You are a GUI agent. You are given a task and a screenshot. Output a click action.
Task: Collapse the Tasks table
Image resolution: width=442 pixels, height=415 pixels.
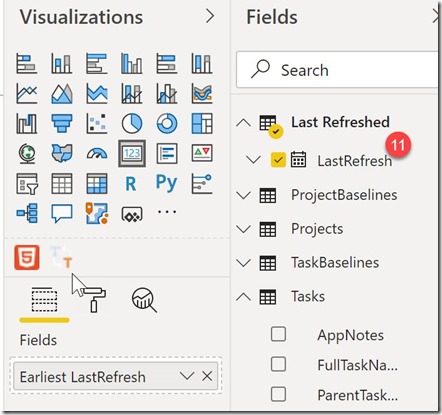pos(243,296)
